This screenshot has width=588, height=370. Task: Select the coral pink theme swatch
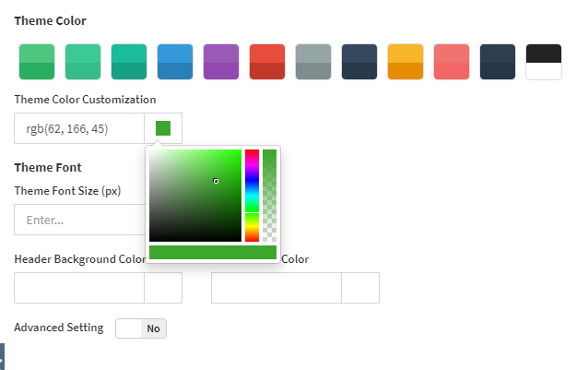pyautogui.click(x=452, y=62)
